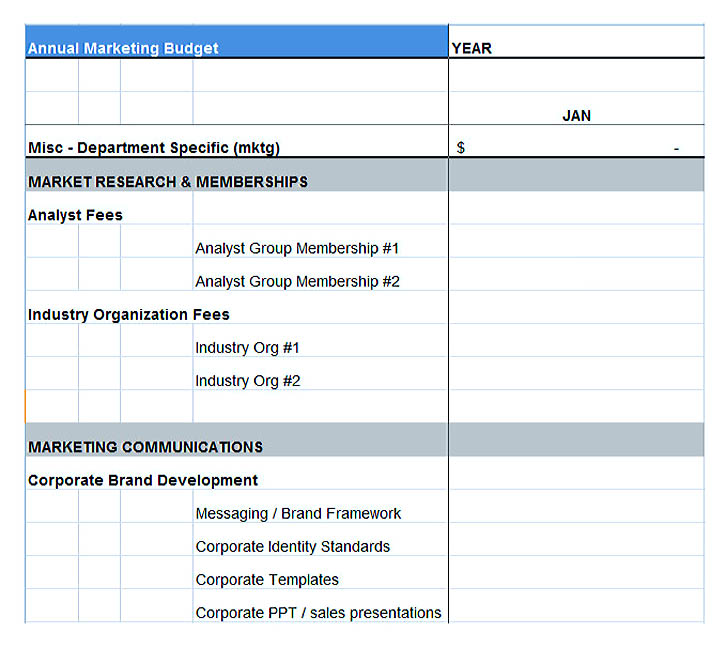Click the Industry Org #2 cell

coord(320,374)
